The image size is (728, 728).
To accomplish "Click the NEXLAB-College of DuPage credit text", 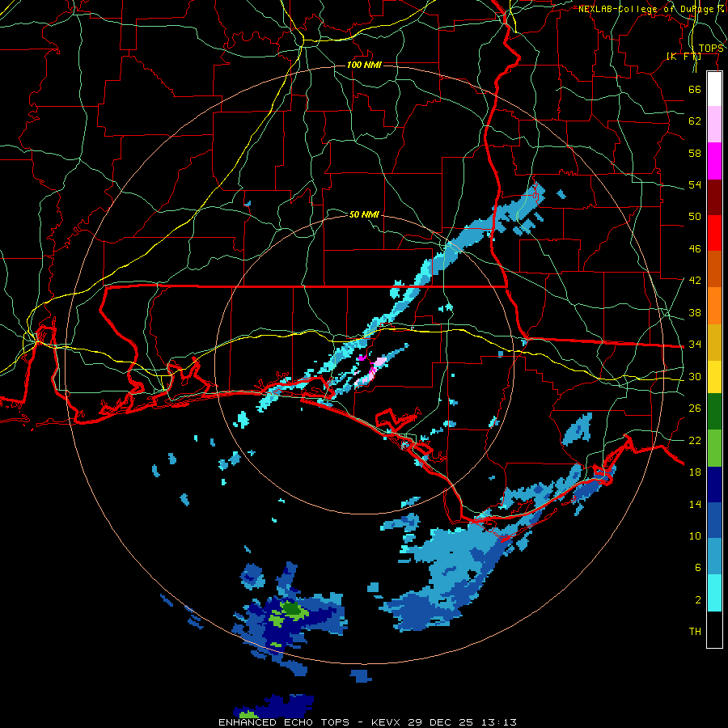I will [x=651, y=9].
